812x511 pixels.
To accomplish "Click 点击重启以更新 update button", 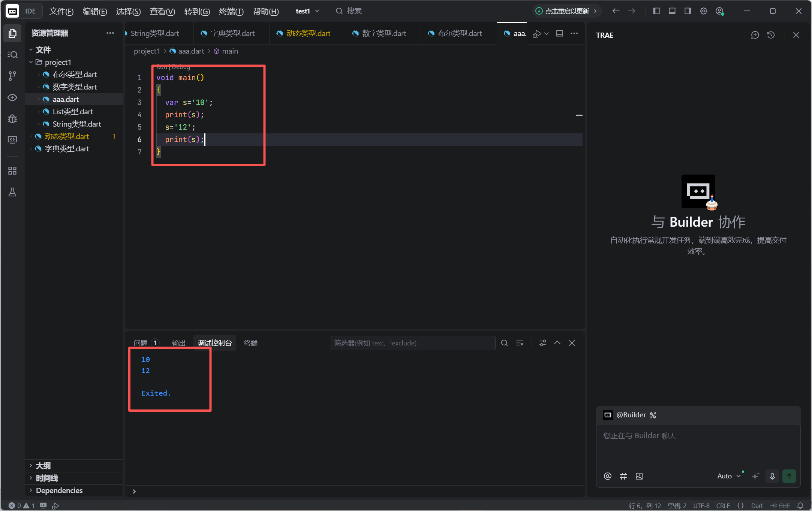I will tap(566, 11).
